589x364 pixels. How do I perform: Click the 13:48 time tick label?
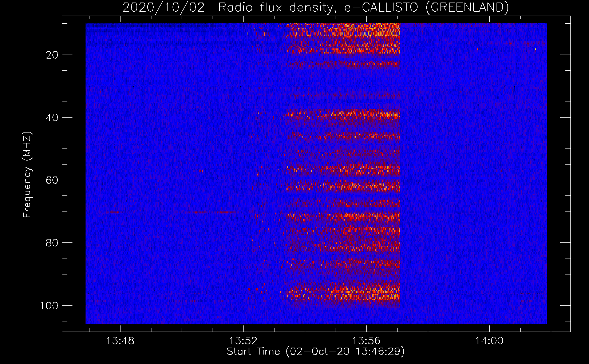click(x=120, y=341)
